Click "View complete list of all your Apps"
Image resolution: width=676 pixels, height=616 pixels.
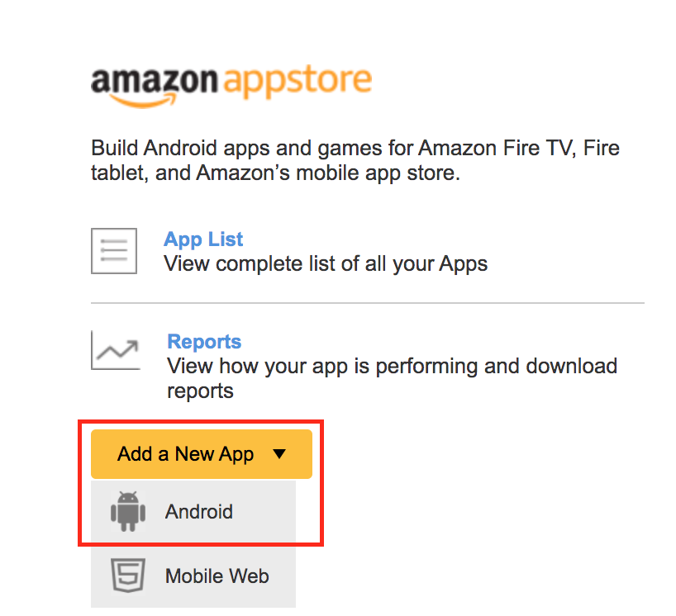click(x=326, y=264)
